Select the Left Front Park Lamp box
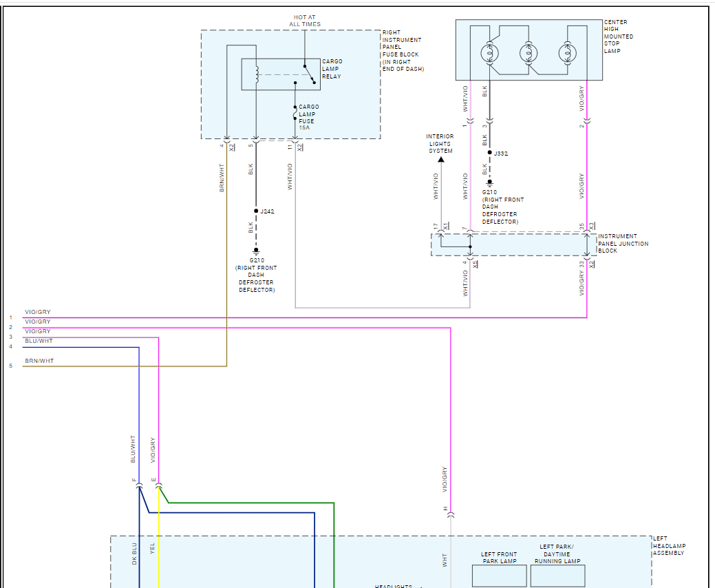The height and width of the screenshot is (588, 715). point(500,576)
